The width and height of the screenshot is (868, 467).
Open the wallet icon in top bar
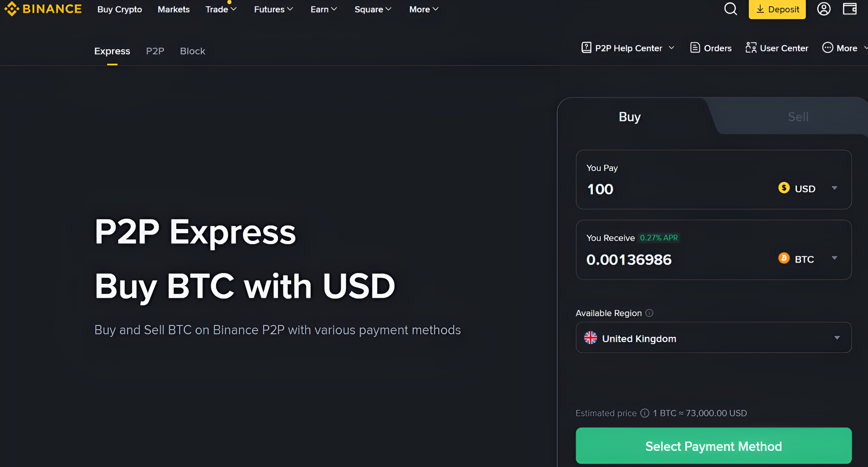(850, 8)
